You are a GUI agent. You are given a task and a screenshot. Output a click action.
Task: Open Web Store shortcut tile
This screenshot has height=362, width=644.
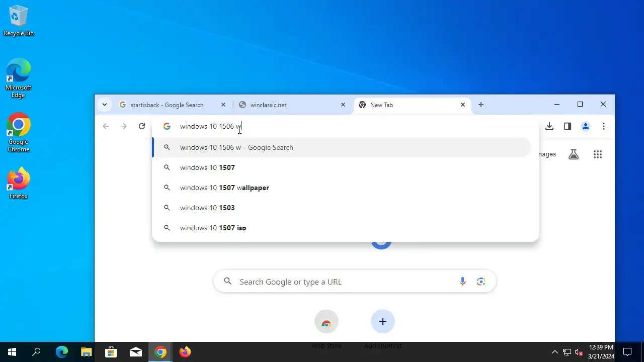click(327, 329)
